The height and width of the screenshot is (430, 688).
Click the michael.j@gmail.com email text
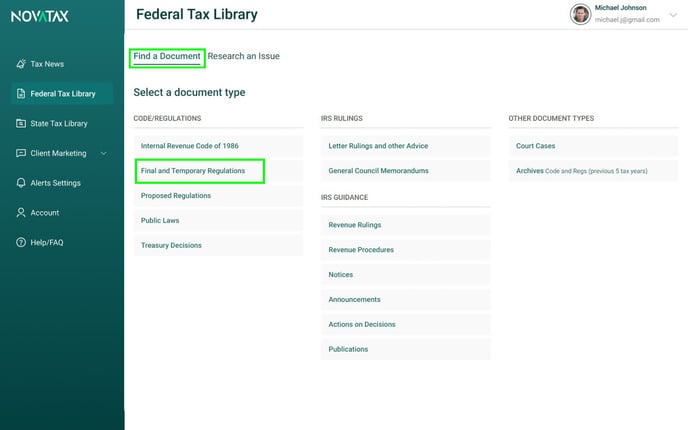pos(627,20)
